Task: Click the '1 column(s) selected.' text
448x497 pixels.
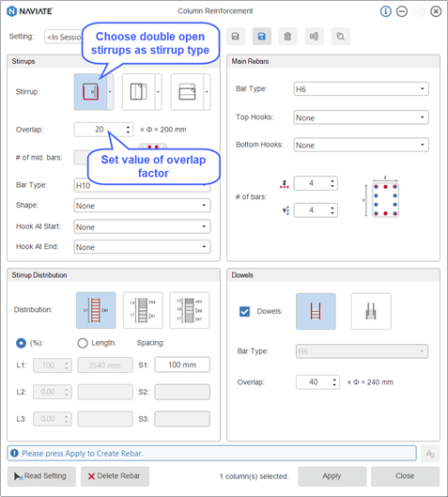Action: (x=255, y=476)
